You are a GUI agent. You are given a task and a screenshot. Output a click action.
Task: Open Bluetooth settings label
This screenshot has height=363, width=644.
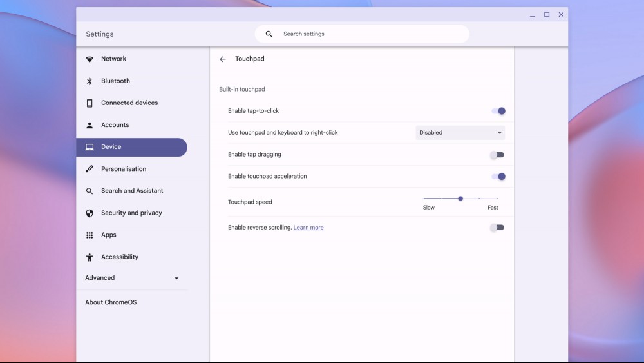(115, 81)
